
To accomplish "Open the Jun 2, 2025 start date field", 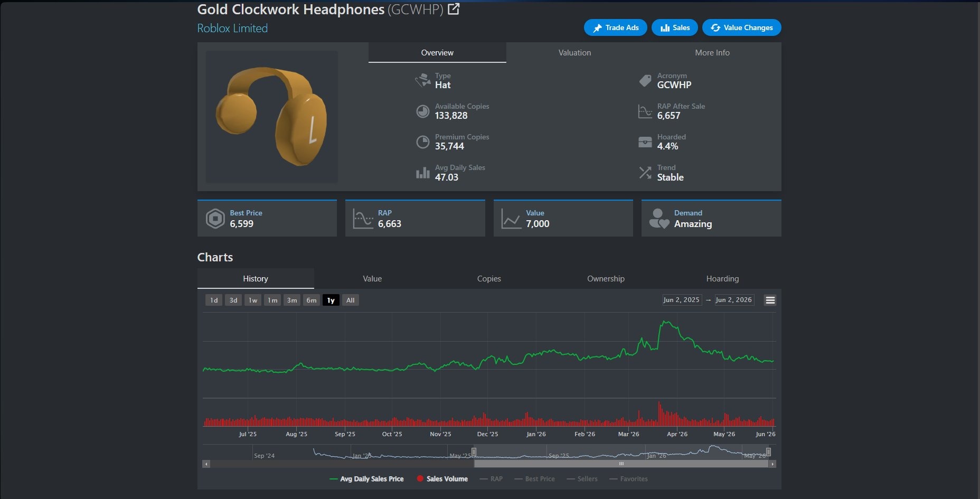I will pyautogui.click(x=682, y=300).
